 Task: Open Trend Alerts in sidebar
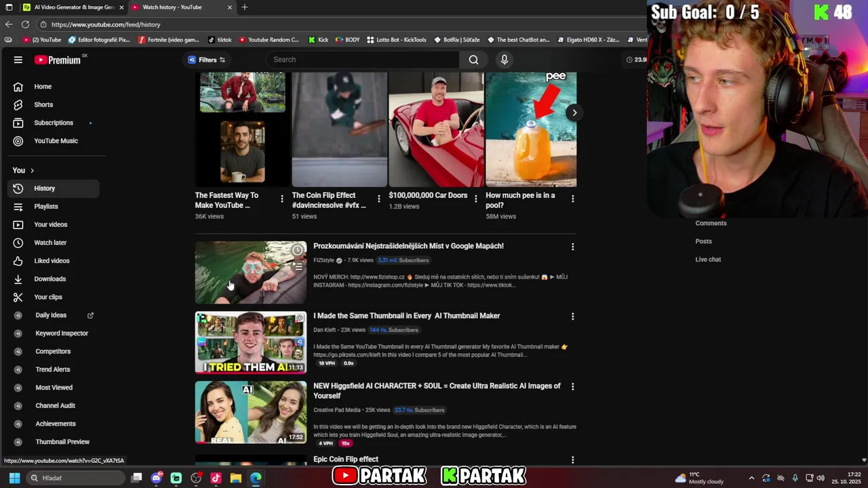[53, 369]
